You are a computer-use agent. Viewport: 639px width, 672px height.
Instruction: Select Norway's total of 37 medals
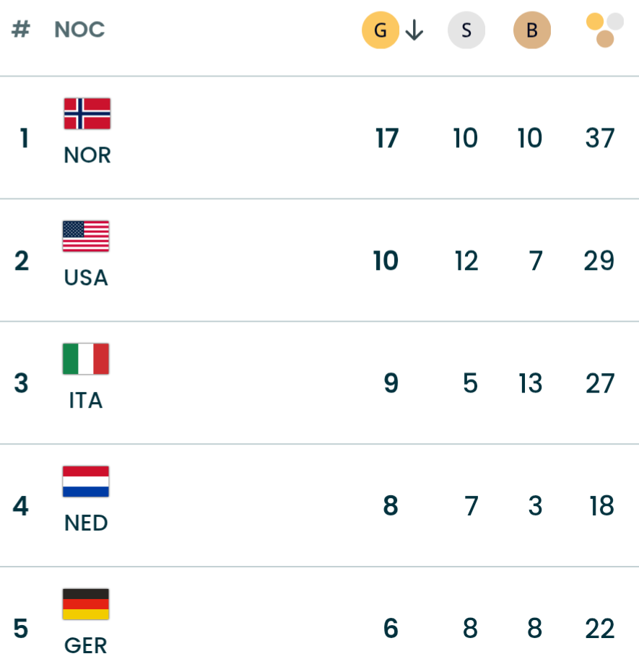point(600,138)
